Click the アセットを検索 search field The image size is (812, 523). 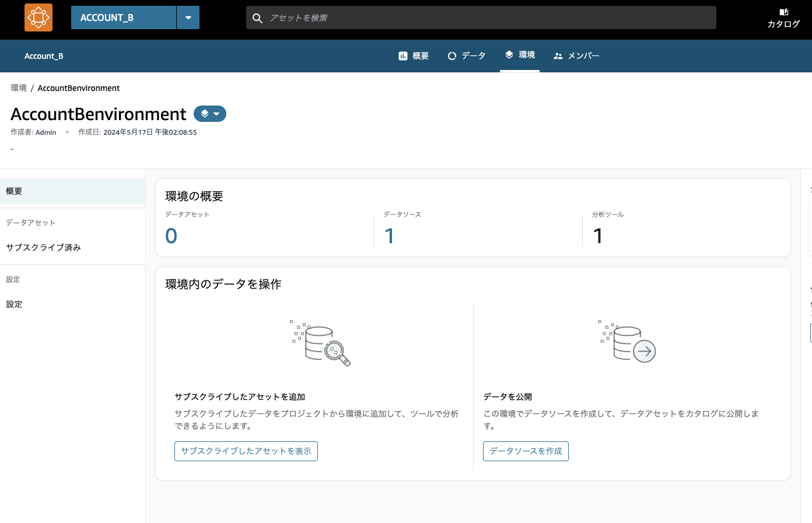[408, 17]
